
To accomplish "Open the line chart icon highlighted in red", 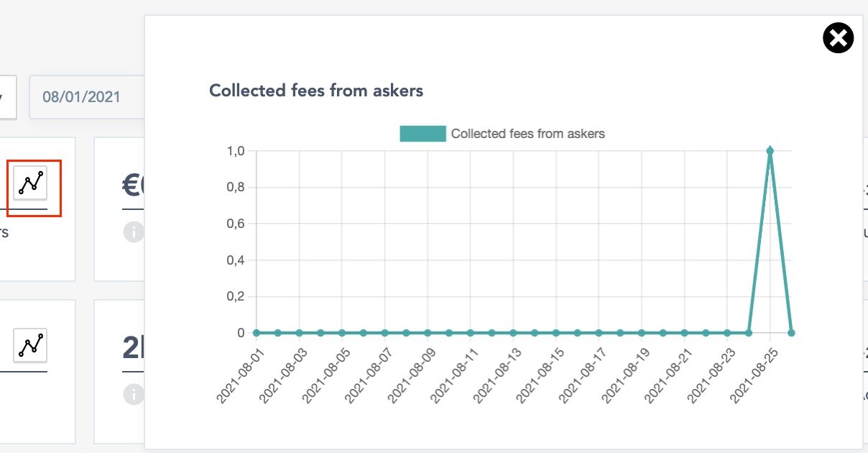I will point(30,183).
